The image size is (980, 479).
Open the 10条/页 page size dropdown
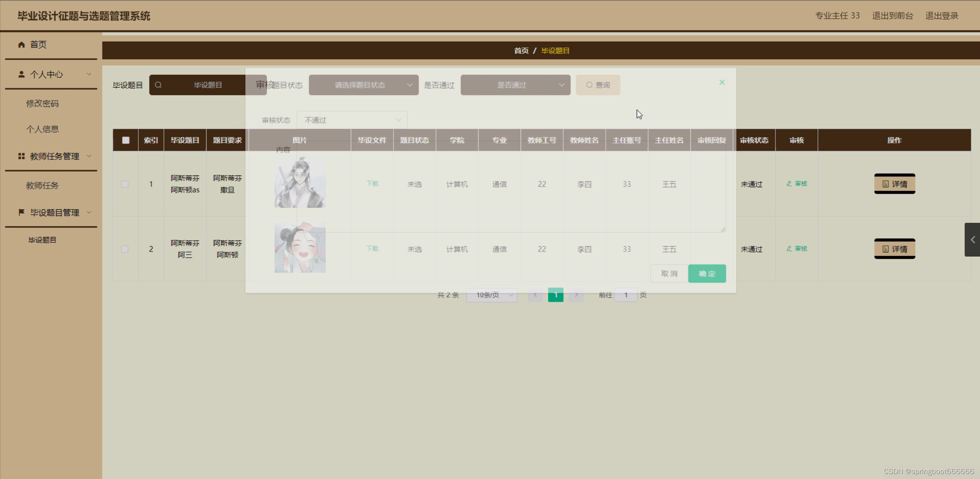492,295
